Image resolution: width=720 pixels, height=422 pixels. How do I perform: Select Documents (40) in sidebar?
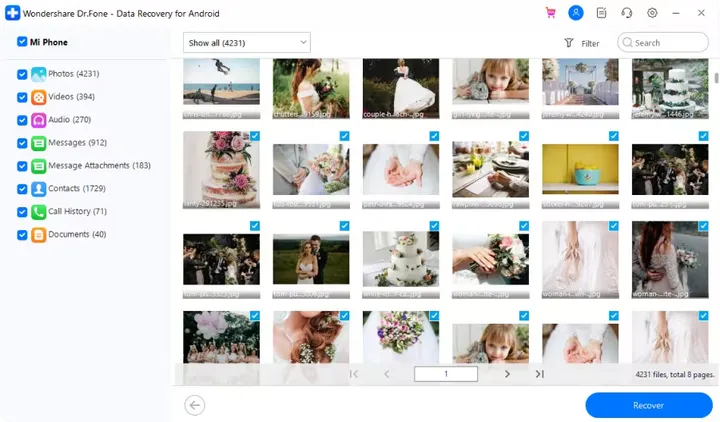click(x=77, y=235)
